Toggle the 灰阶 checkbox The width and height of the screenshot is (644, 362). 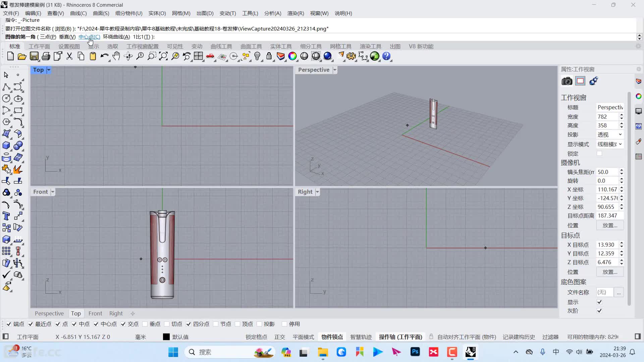click(x=599, y=311)
